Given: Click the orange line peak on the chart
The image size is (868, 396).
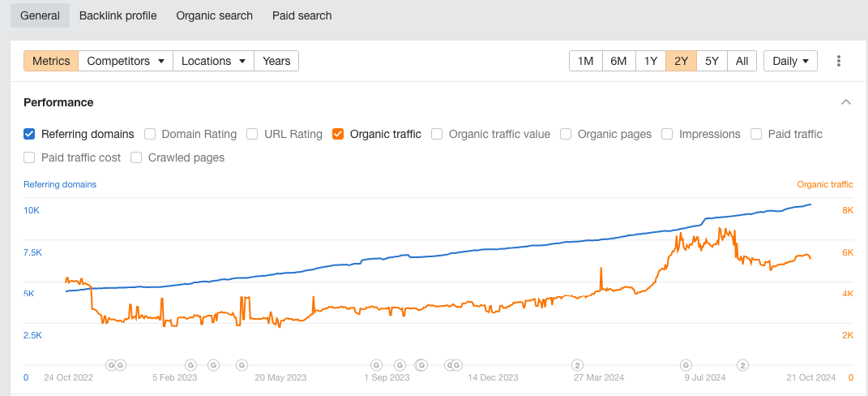Looking at the screenshot, I should [x=720, y=228].
